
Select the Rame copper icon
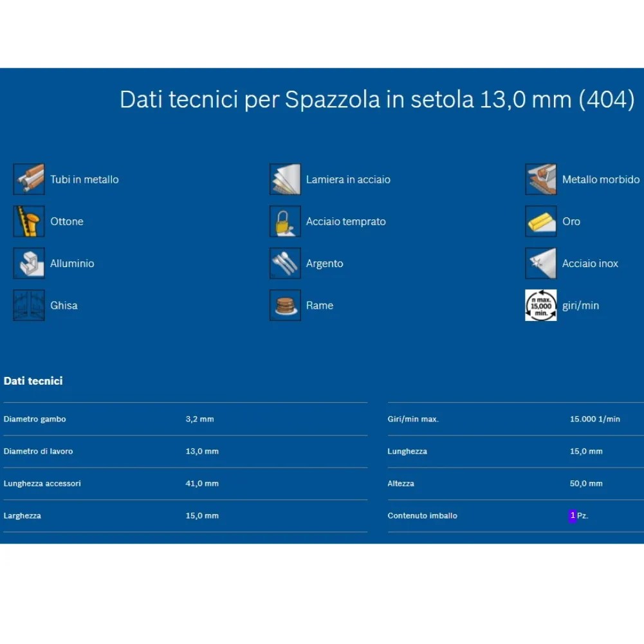coord(285,306)
